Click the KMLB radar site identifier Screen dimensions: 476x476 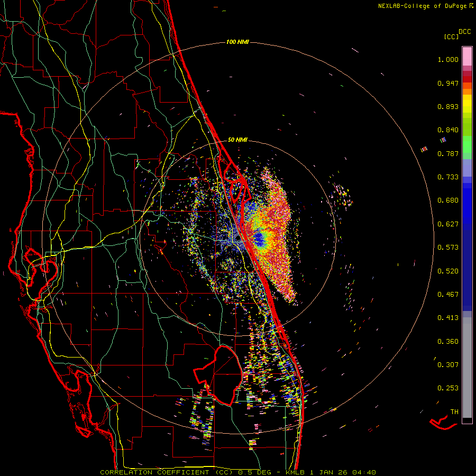coord(296,472)
